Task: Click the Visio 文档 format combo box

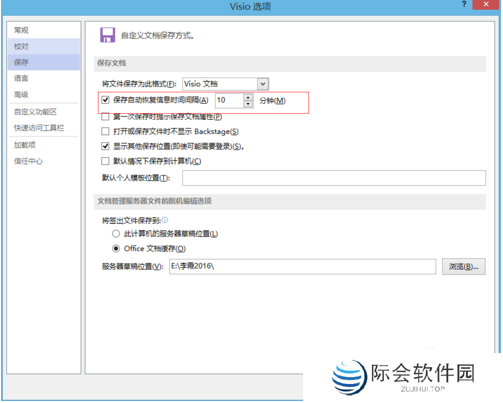Action: click(225, 84)
